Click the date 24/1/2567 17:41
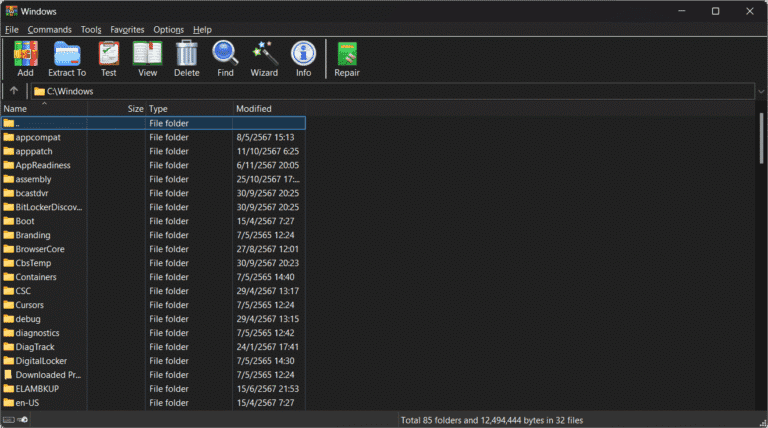 click(x=268, y=347)
